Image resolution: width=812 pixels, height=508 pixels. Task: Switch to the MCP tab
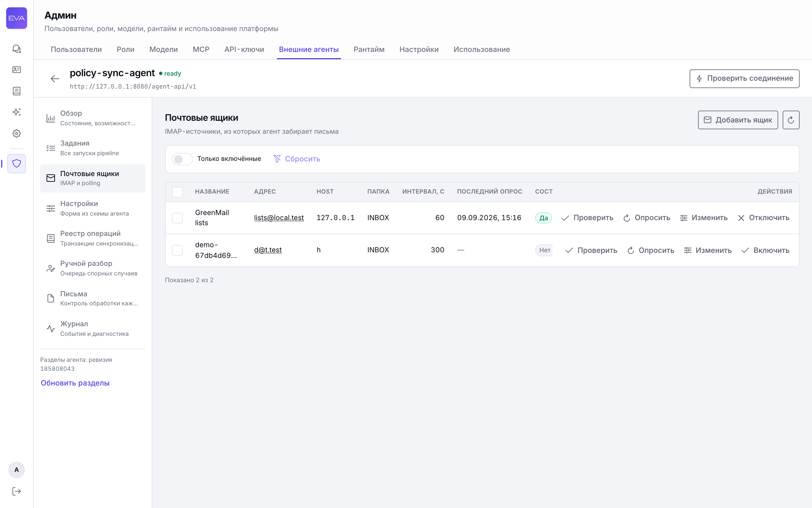pyautogui.click(x=201, y=49)
